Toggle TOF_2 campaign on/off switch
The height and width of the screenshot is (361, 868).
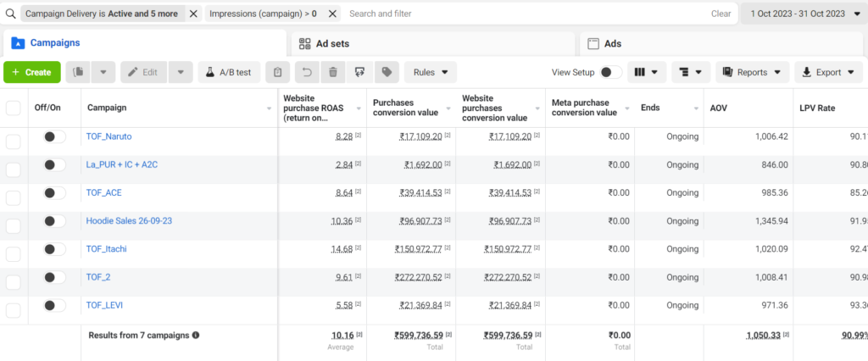pos(54,277)
